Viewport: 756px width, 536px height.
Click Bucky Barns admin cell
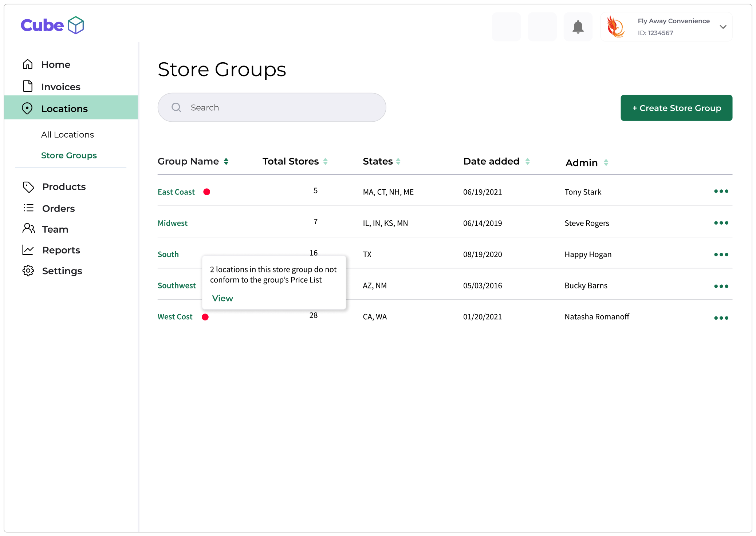coord(586,285)
